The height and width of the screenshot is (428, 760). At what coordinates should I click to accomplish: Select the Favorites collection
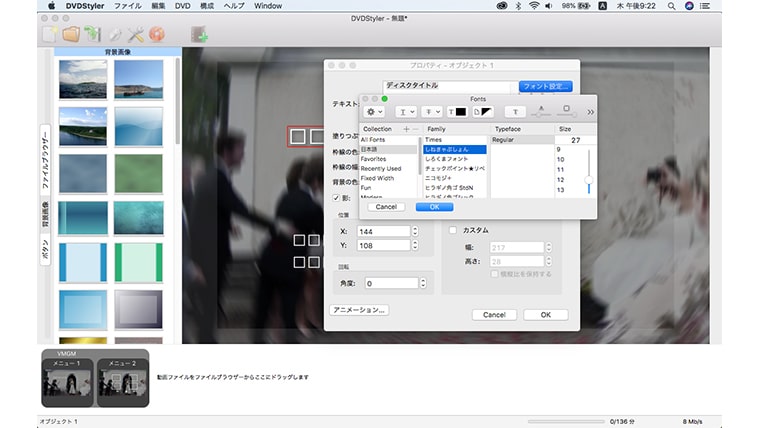click(373, 159)
